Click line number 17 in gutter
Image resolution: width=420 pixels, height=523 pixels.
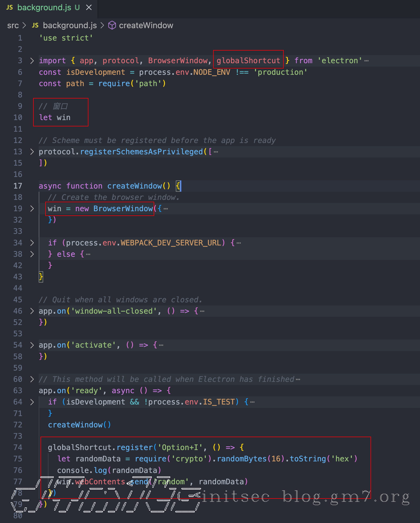[x=18, y=186]
